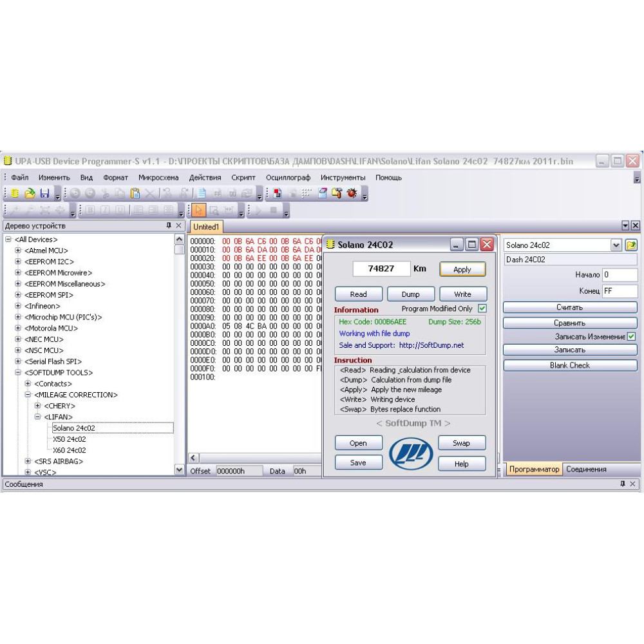Toggle the Program Modified Only checkbox
644x644 pixels.
click(x=482, y=308)
